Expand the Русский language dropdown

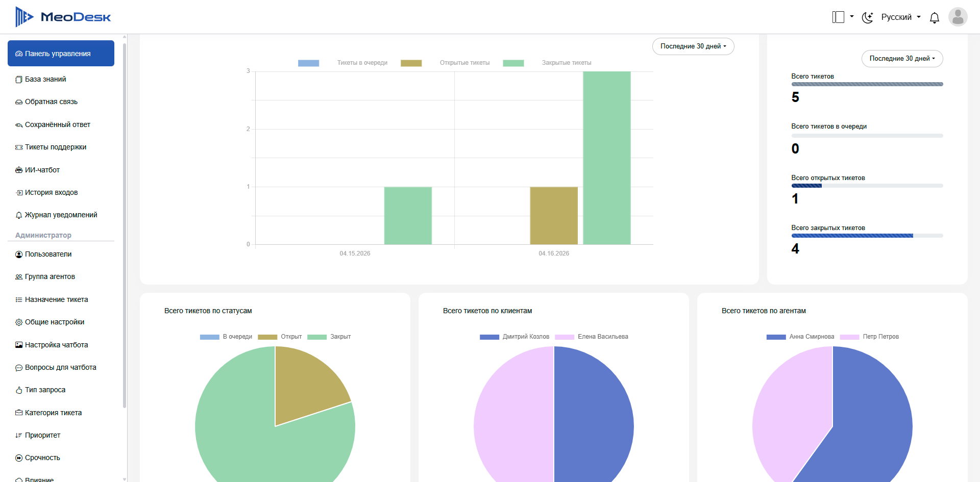tap(901, 17)
